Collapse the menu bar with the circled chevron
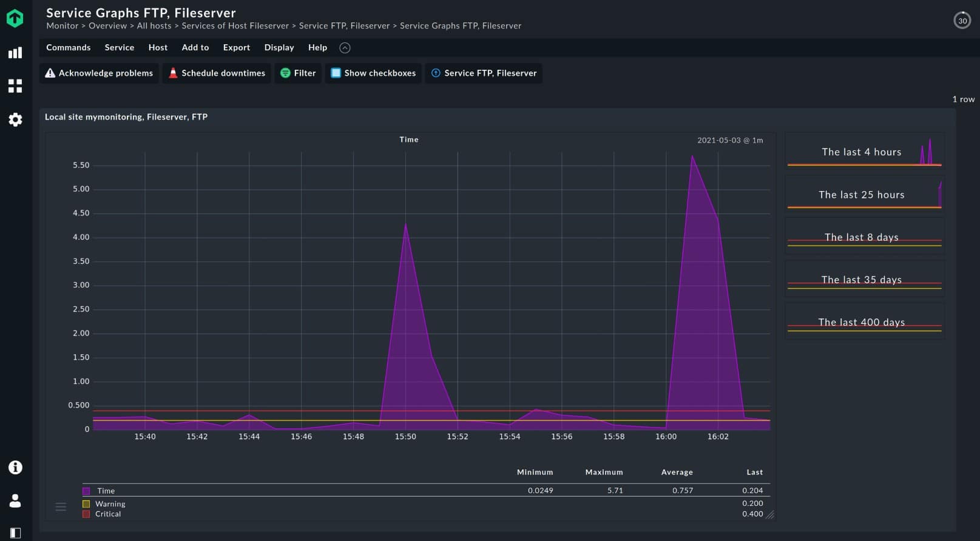 point(345,48)
